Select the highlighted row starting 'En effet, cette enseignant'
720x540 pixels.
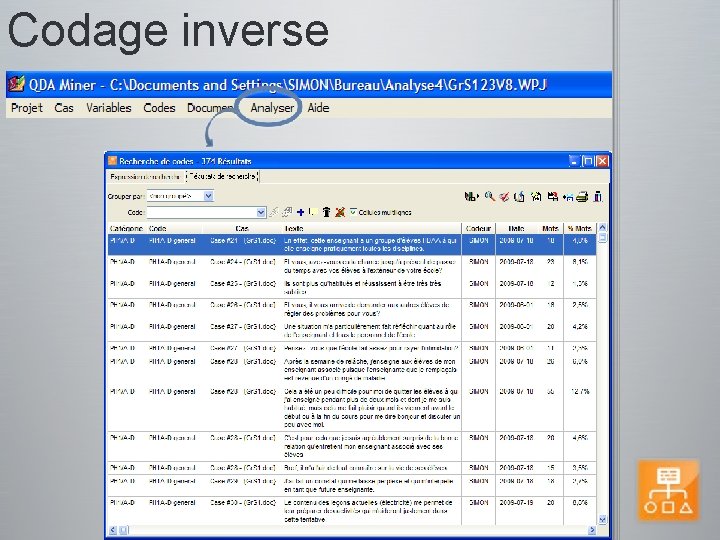pos(352,245)
